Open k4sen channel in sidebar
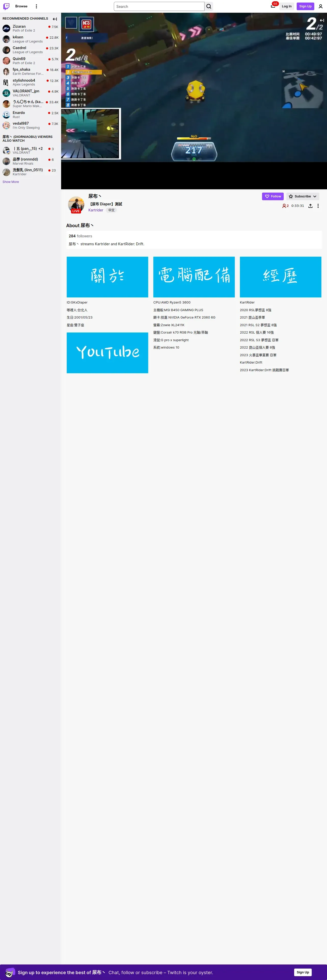 click(x=31, y=39)
